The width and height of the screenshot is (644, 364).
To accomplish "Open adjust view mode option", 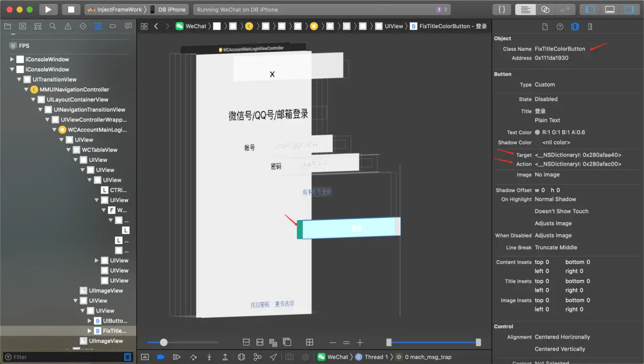I will 273,342.
